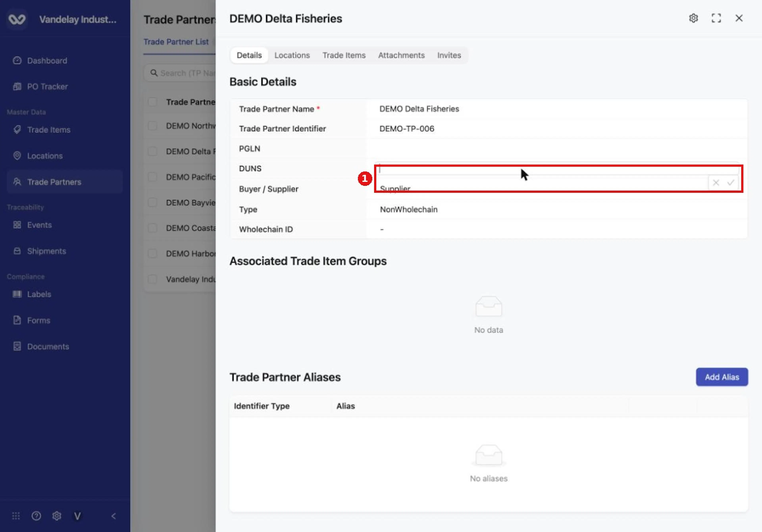Click the NonWholechain type value
762x532 pixels.
[x=409, y=210]
